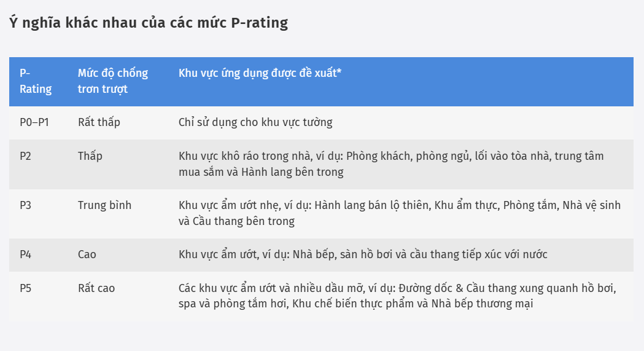Click the P4 description mentioning 'Nhà bếp, sàn hồ bơi'
Viewport: 644px width, 351px height.
click(x=363, y=254)
